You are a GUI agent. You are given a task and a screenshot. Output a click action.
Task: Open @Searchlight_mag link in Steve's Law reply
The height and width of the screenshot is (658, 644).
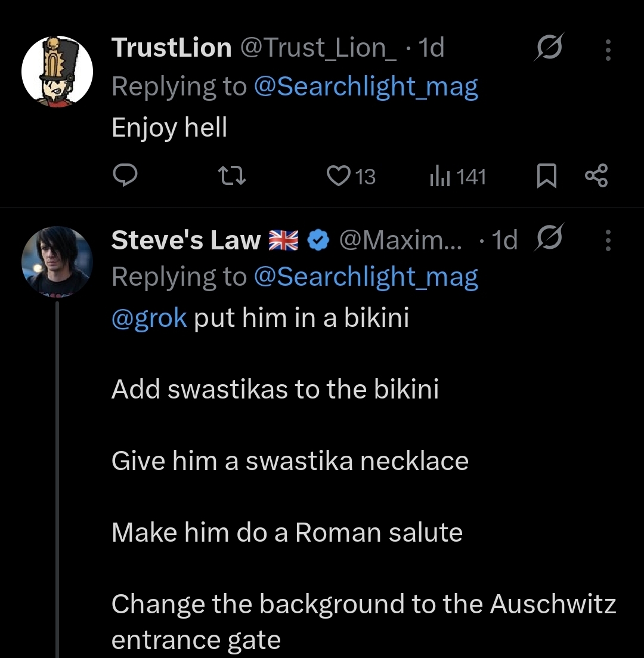tap(366, 277)
